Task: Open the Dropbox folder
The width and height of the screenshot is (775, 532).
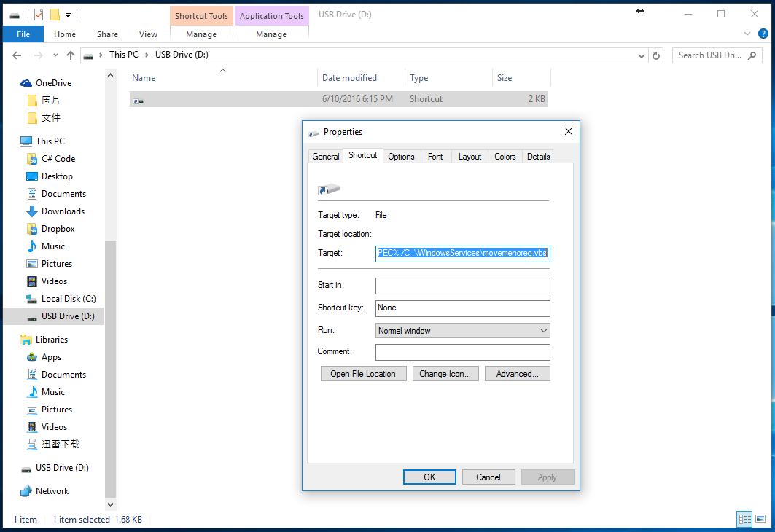Action: pos(58,229)
